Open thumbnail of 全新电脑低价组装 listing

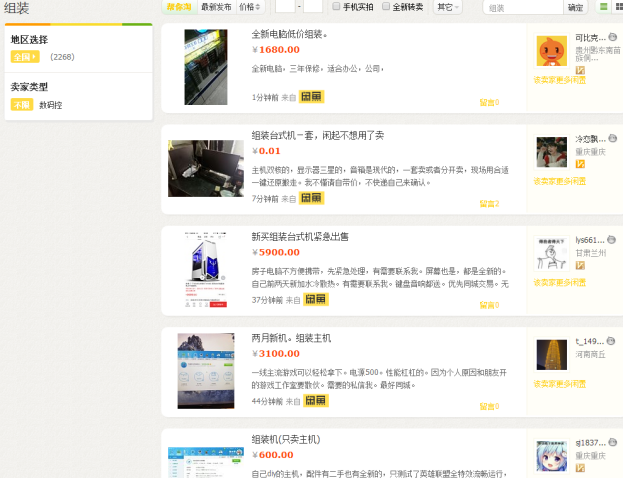point(206,67)
